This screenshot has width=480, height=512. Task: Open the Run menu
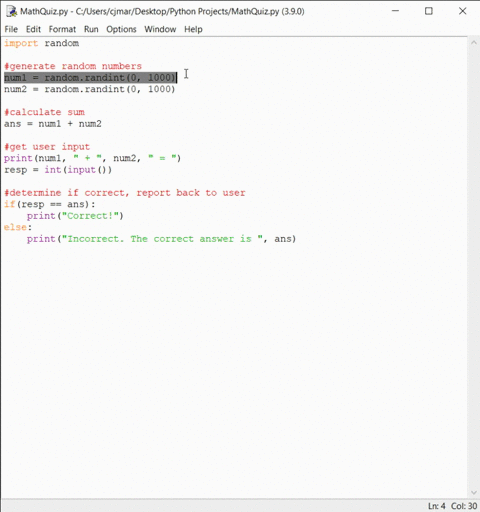(91, 29)
